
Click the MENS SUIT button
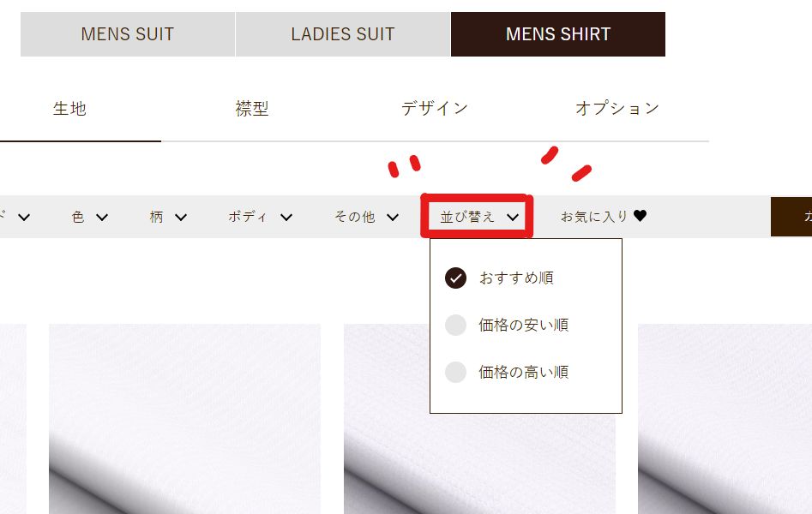pyautogui.click(x=128, y=34)
